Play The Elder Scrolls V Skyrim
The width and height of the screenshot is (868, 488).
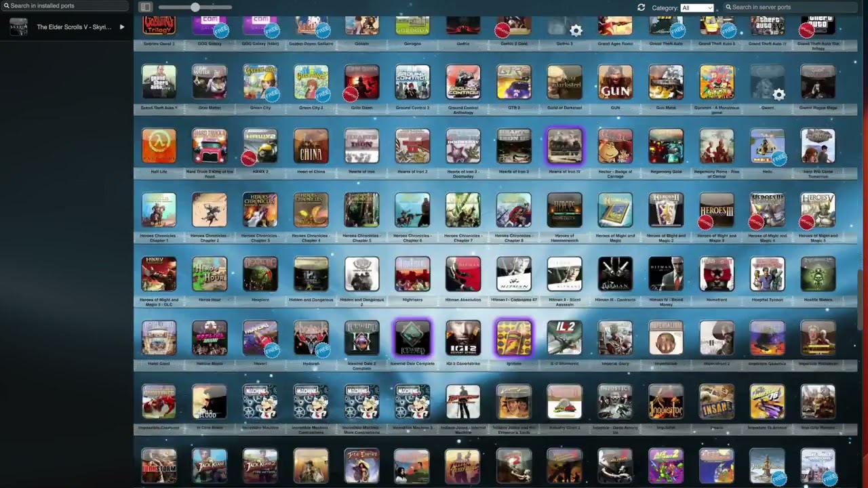point(122,27)
